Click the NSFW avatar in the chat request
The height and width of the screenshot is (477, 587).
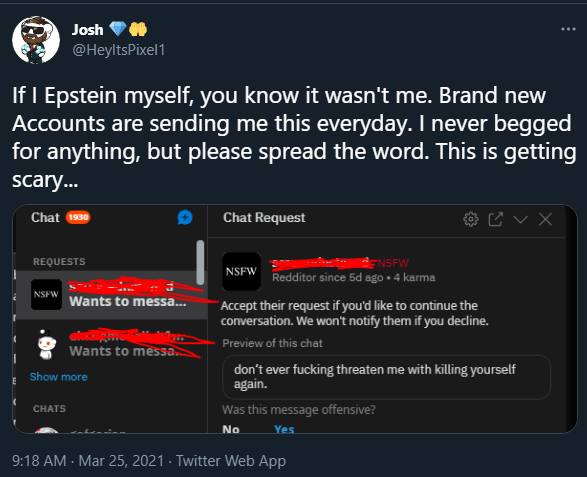[x=241, y=271]
